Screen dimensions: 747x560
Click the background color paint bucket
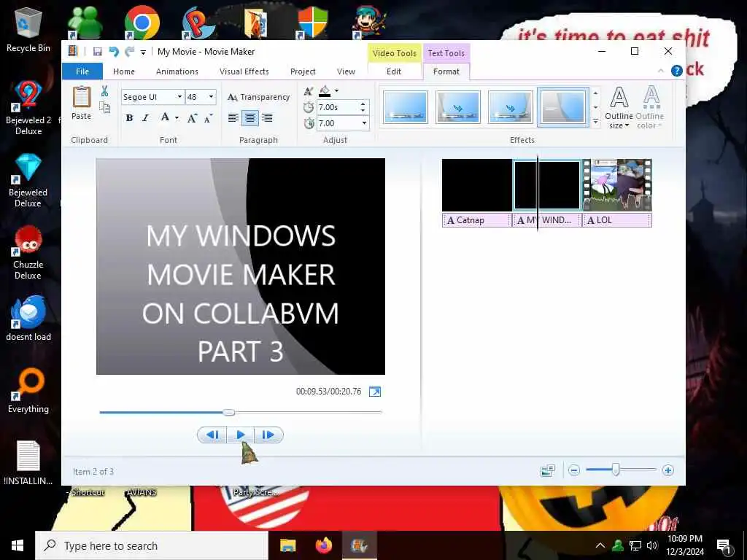[325, 90]
